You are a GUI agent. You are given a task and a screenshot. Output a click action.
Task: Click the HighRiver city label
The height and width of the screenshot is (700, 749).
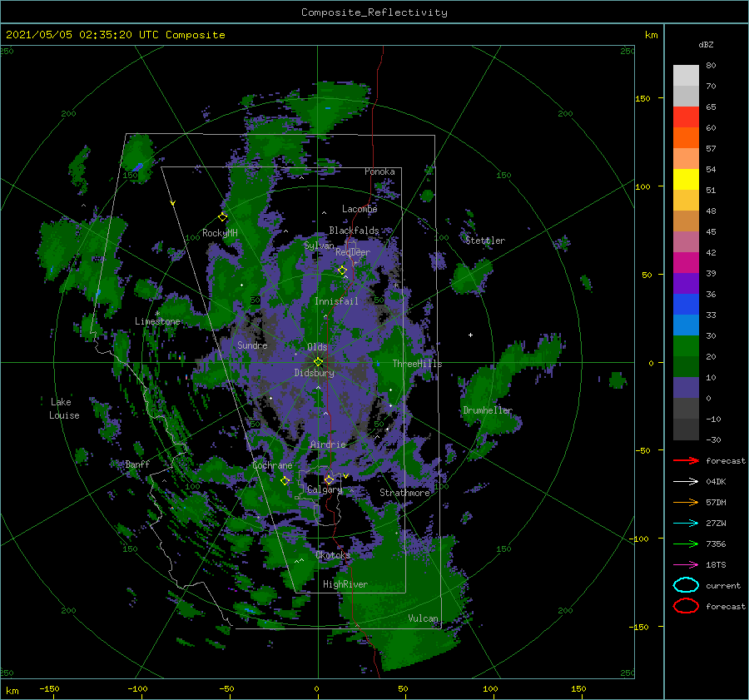point(345,584)
